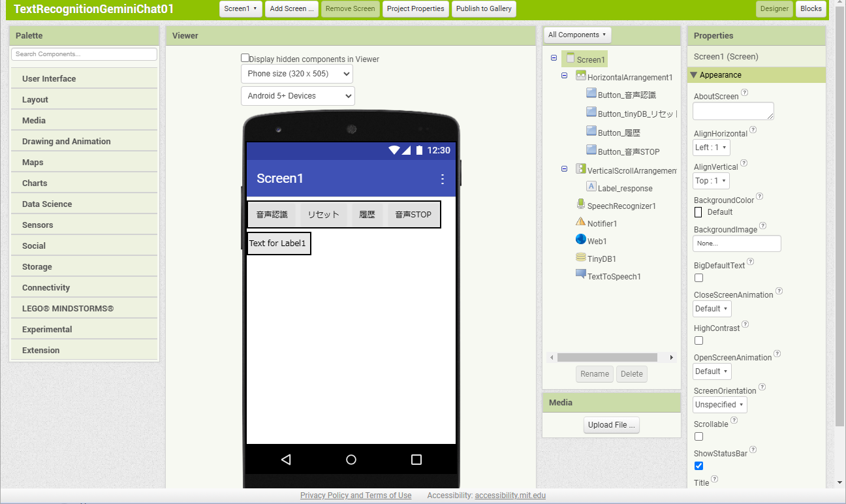
Task: Click the HorizontalArrangement1 layout icon
Action: pyautogui.click(x=581, y=76)
